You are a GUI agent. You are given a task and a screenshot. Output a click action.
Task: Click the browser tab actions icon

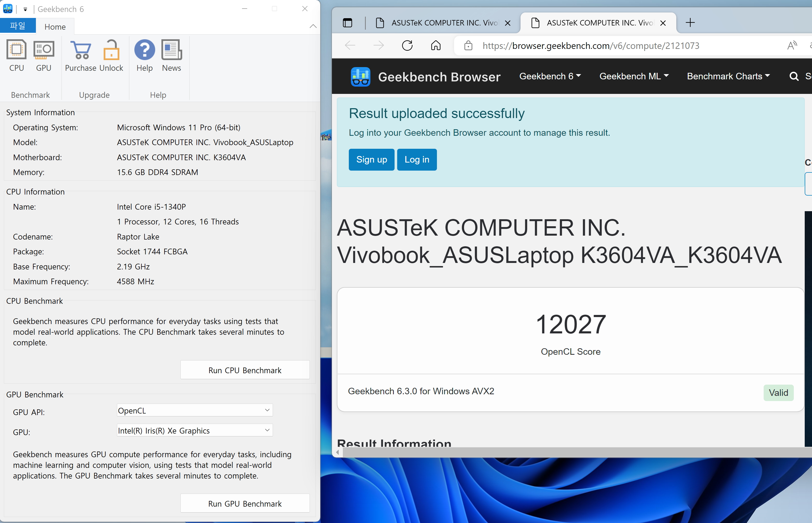click(x=348, y=23)
